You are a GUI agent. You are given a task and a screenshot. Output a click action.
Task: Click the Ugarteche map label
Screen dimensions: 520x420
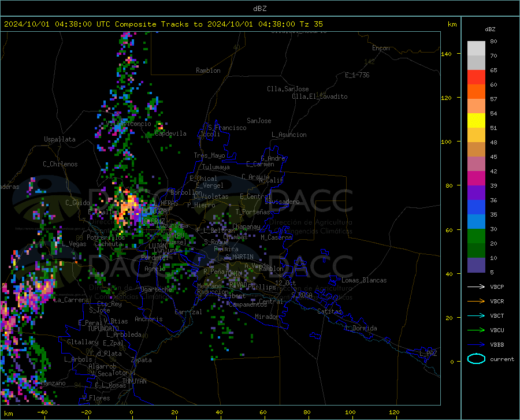click(156, 289)
